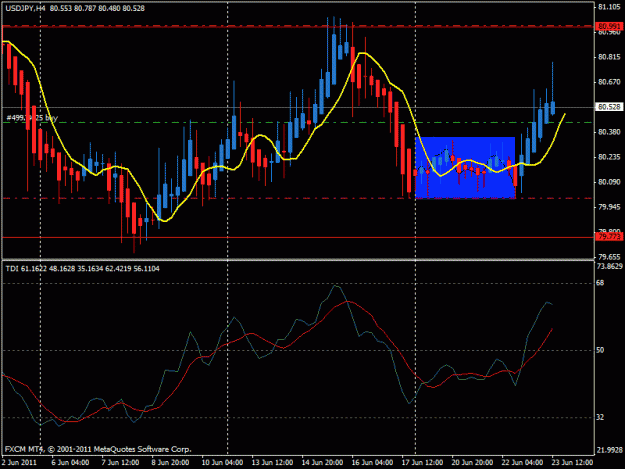This screenshot has height=469, width=625.
Task: Click the 81.105 price scale value
Action: click(x=609, y=7)
